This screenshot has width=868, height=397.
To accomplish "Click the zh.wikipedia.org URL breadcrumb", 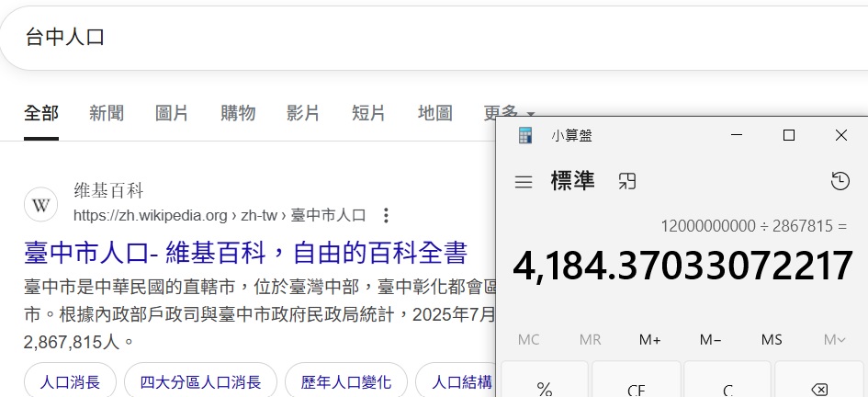I will point(220,215).
